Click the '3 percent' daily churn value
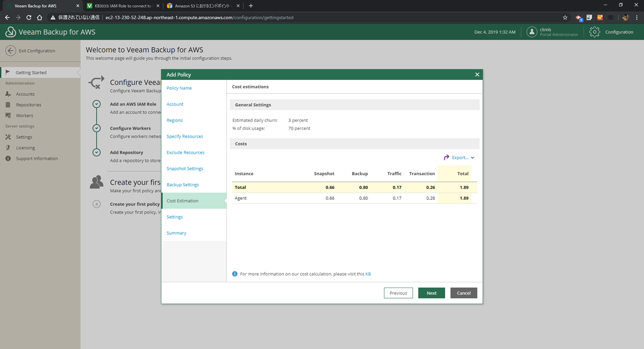 click(298, 120)
